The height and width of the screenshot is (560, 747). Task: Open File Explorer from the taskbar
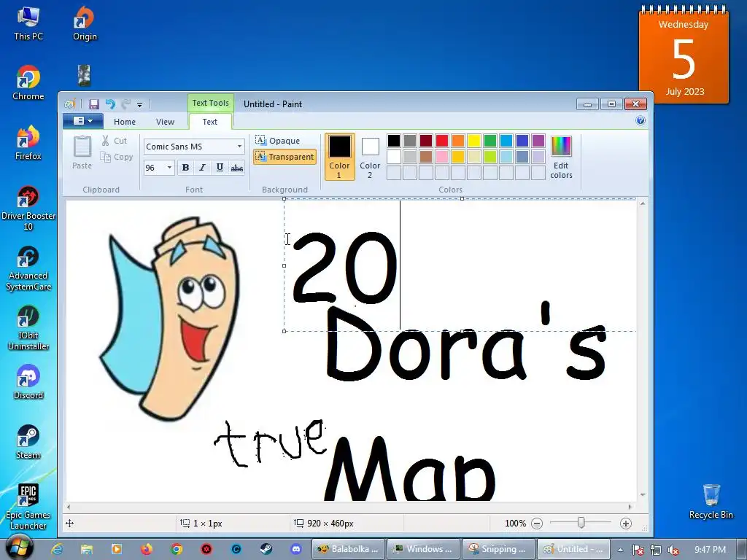[x=87, y=549]
